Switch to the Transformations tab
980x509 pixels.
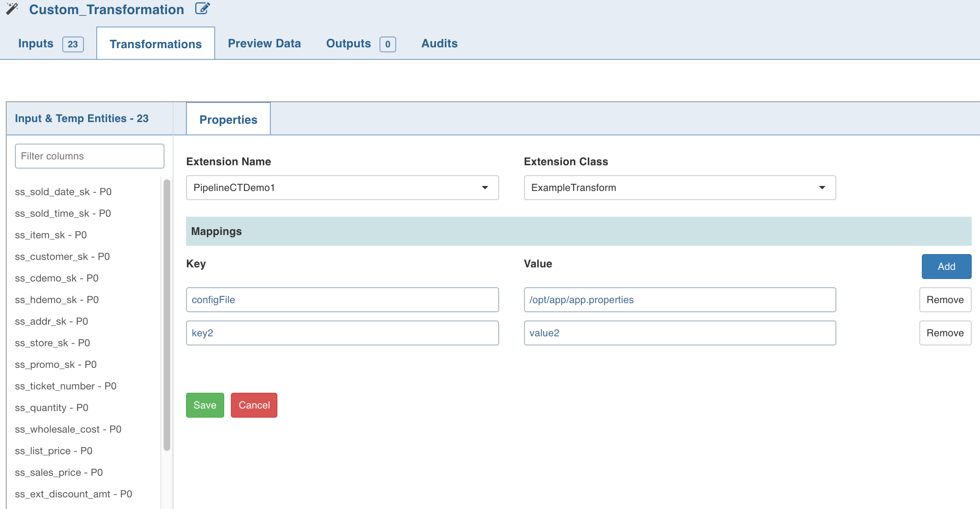(x=156, y=44)
